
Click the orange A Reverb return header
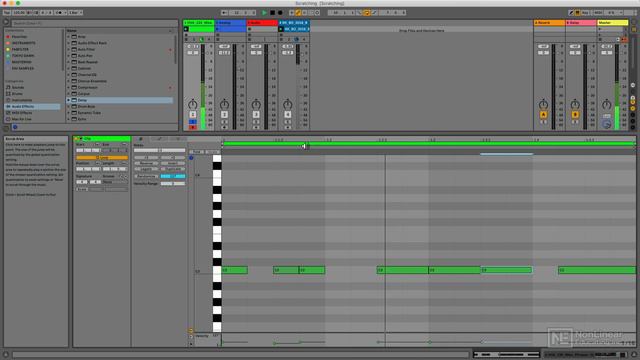click(549, 23)
